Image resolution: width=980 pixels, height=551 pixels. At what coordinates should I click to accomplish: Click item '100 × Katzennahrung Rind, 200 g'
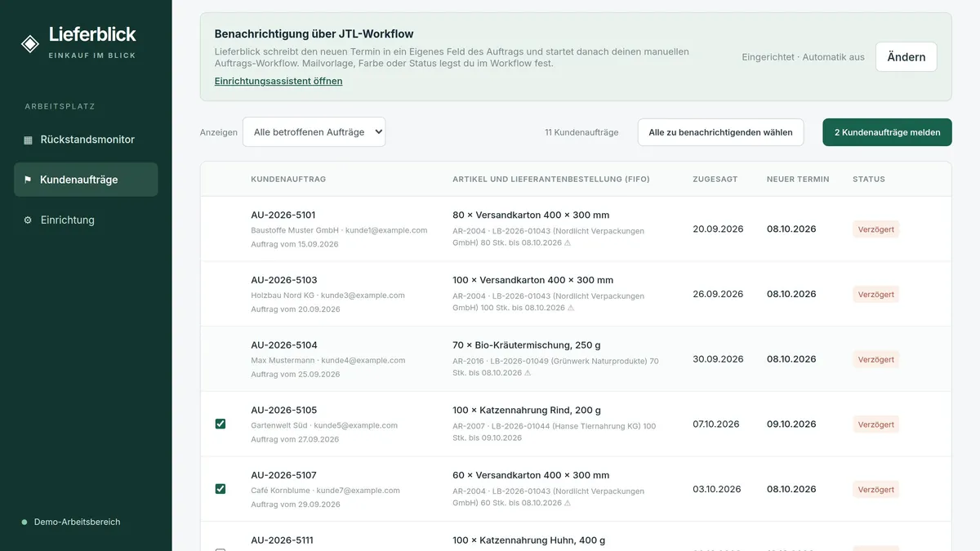click(x=527, y=410)
